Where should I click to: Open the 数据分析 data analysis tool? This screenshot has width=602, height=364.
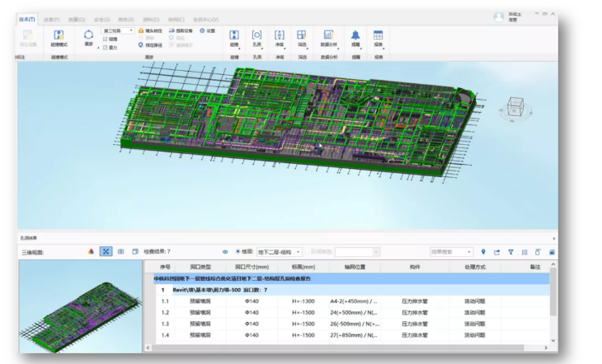tap(329, 38)
